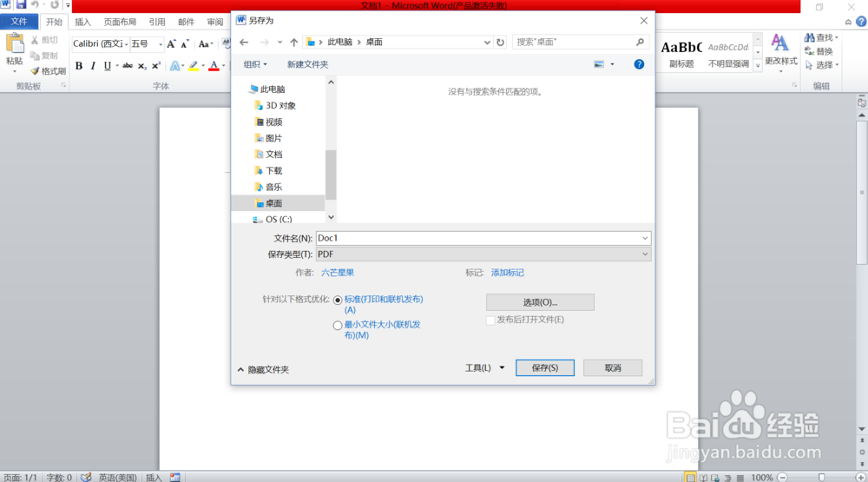Click the add tags link
868x482 pixels.
(x=508, y=273)
